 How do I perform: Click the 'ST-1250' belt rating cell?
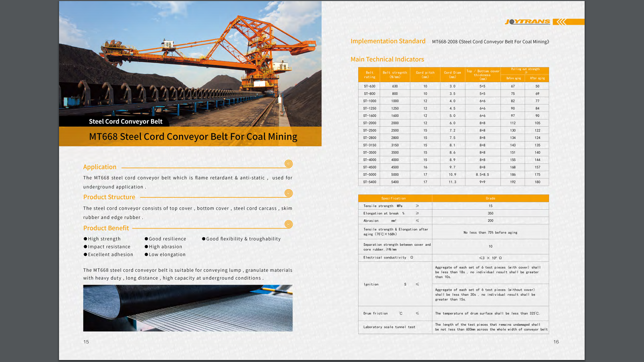[369, 109]
